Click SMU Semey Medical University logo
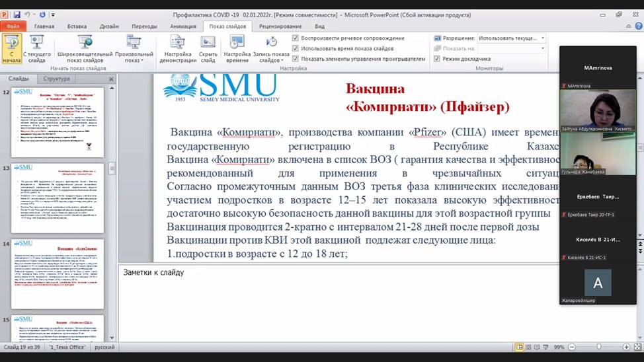 [221, 87]
